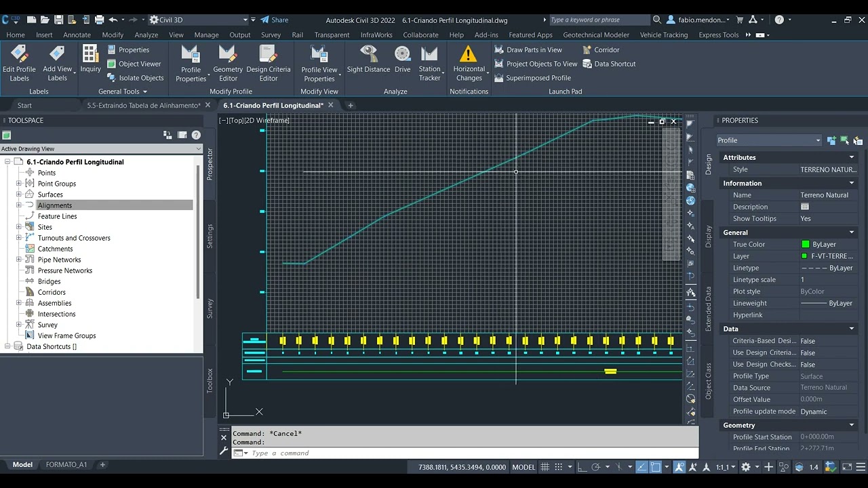Expand the Point Groups tree node
868x488 pixels.
click(19, 184)
